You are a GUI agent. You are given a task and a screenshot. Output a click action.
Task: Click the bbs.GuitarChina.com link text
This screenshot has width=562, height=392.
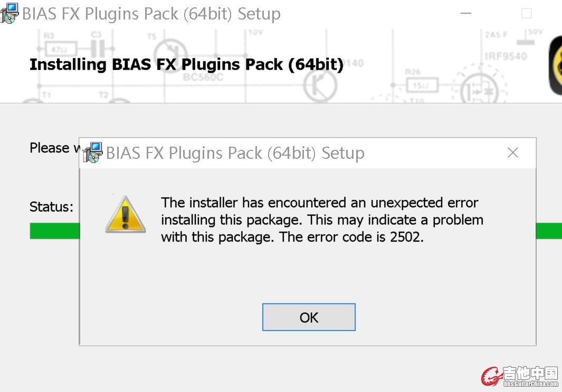point(531,384)
